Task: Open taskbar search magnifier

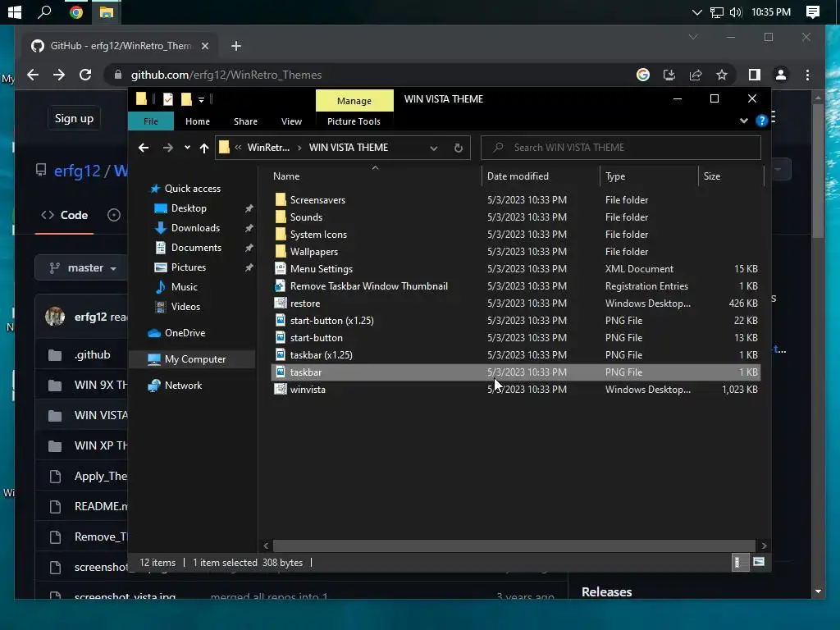Action: 44,11
